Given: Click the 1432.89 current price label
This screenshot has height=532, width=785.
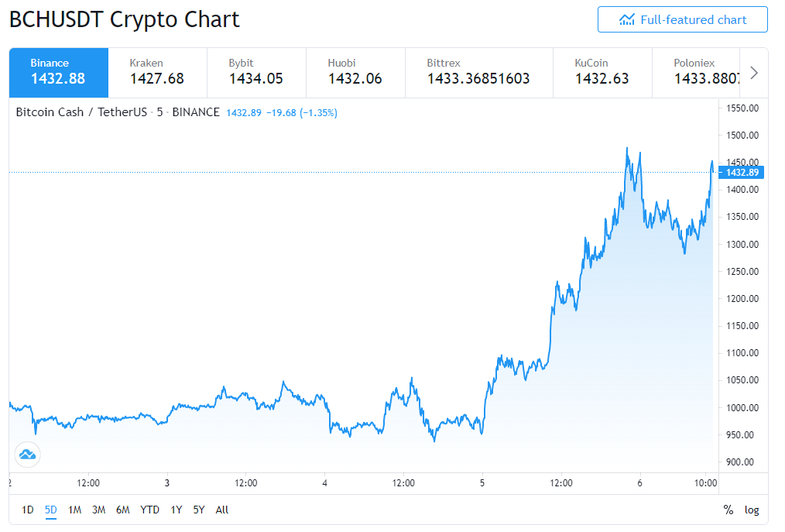Looking at the screenshot, I should point(742,173).
